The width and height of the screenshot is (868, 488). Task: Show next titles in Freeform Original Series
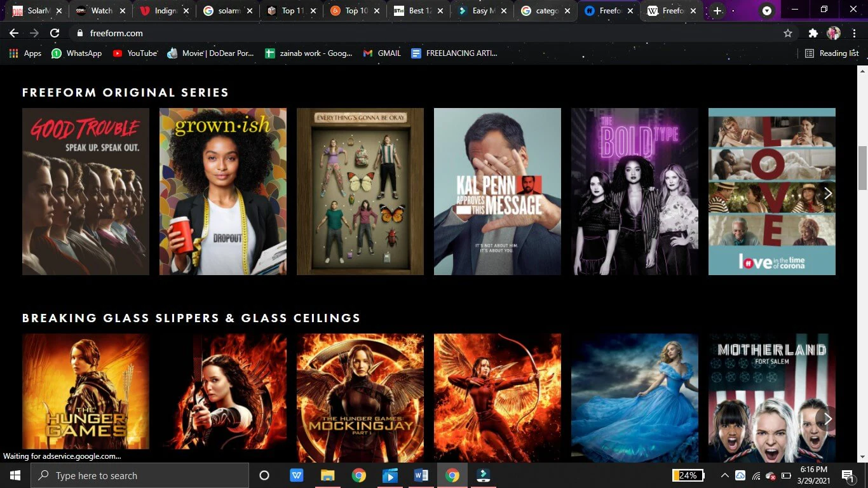827,193
